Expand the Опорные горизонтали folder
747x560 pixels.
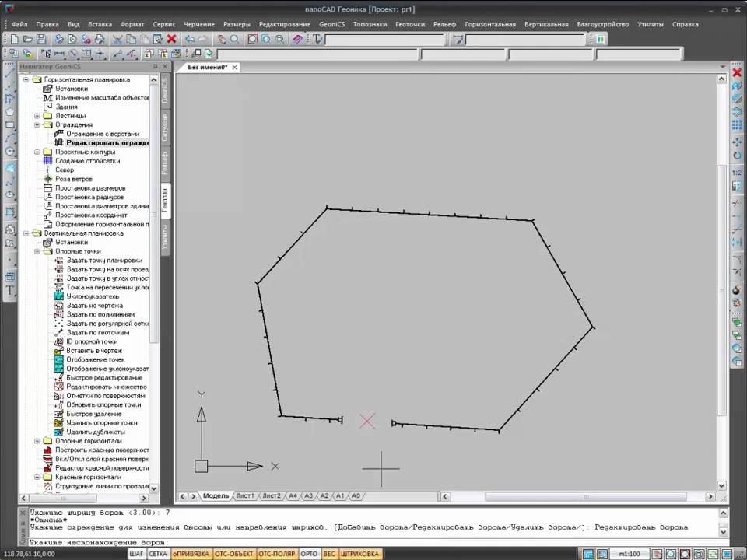coord(37,441)
